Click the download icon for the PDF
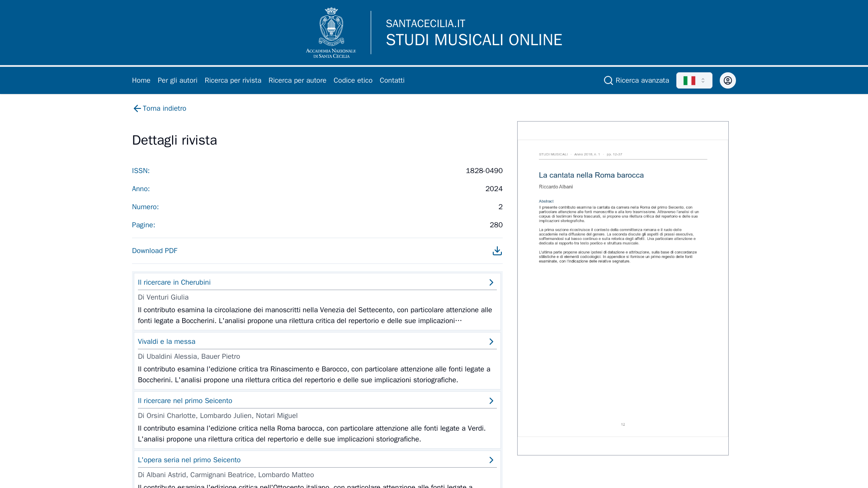This screenshot has height=488, width=868. [497, 251]
